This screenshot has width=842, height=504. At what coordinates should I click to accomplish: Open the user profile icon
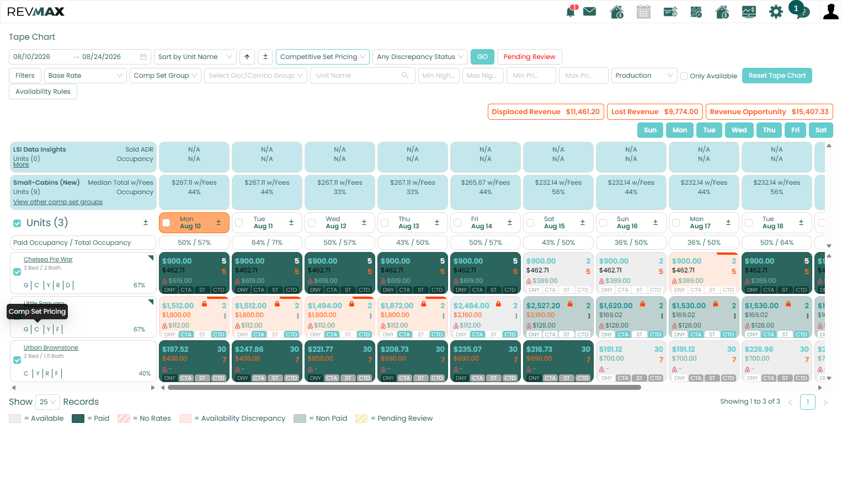point(830,12)
